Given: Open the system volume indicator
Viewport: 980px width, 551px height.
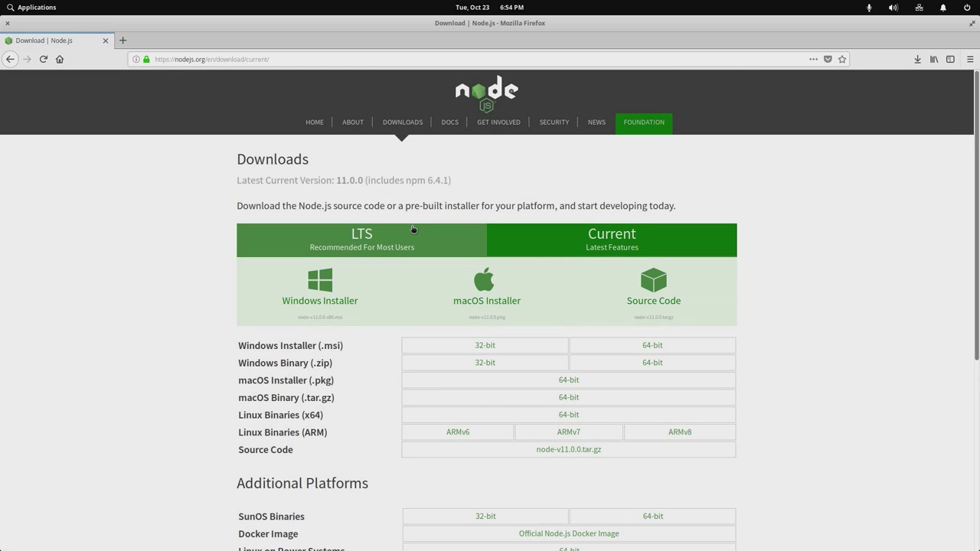Looking at the screenshot, I should (893, 7).
